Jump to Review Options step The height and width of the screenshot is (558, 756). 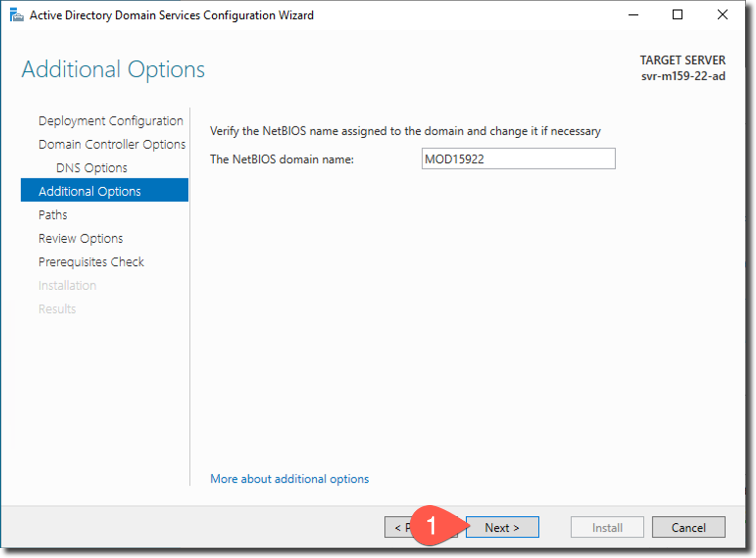(x=81, y=238)
